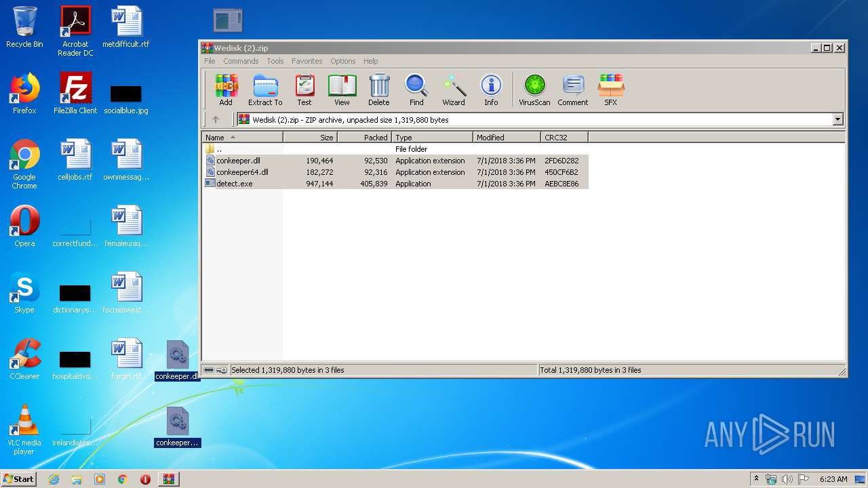This screenshot has width=868, height=488.
Task: Go up one folder level arrow
Action: point(216,119)
